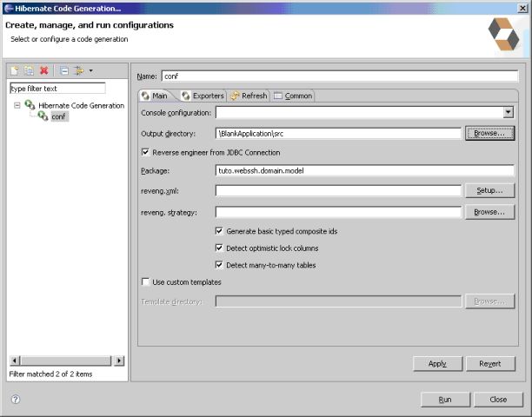
Task: Open the filter menu arrow in toolbar
Action: [x=90, y=70]
